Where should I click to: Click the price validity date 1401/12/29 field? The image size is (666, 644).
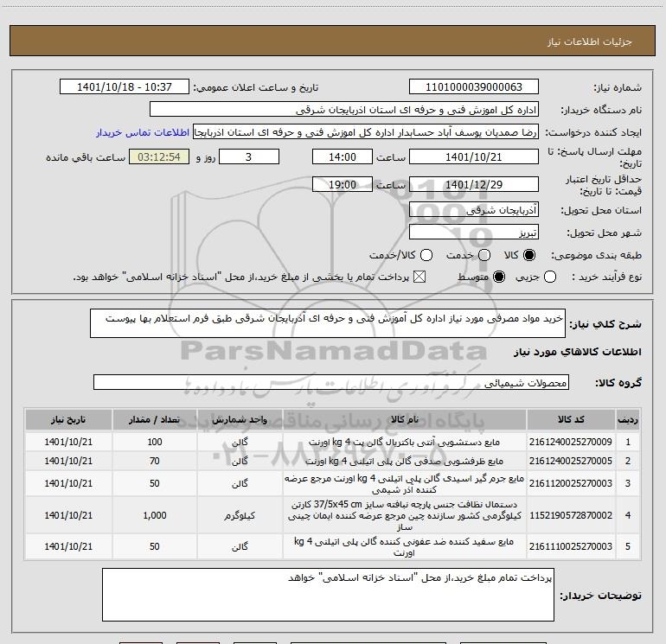point(474,184)
